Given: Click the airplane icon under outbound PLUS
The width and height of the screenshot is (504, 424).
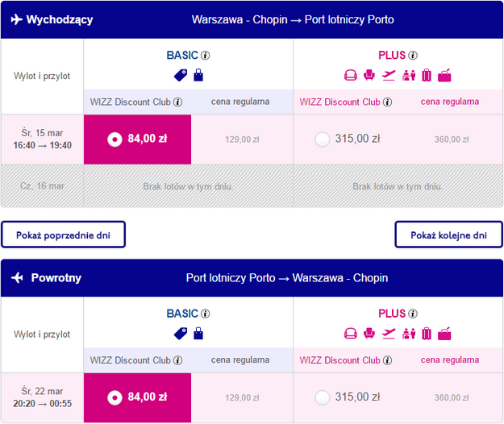Looking at the screenshot, I should pyautogui.click(x=389, y=75).
